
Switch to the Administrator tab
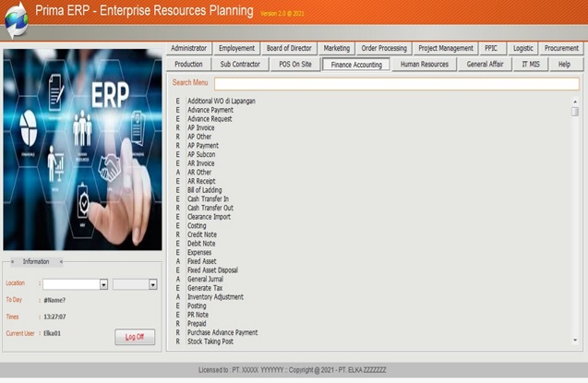[x=189, y=48]
